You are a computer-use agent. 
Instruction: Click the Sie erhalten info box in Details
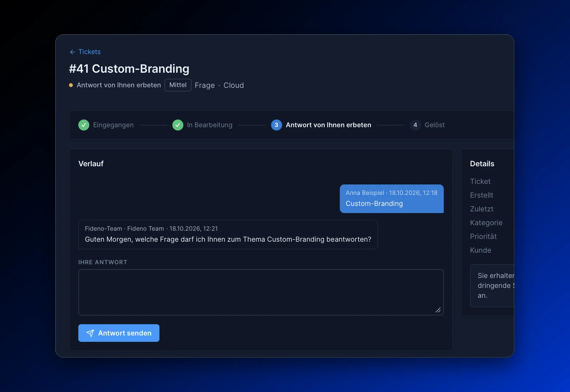pyautogui.click(x=492, y=285)
